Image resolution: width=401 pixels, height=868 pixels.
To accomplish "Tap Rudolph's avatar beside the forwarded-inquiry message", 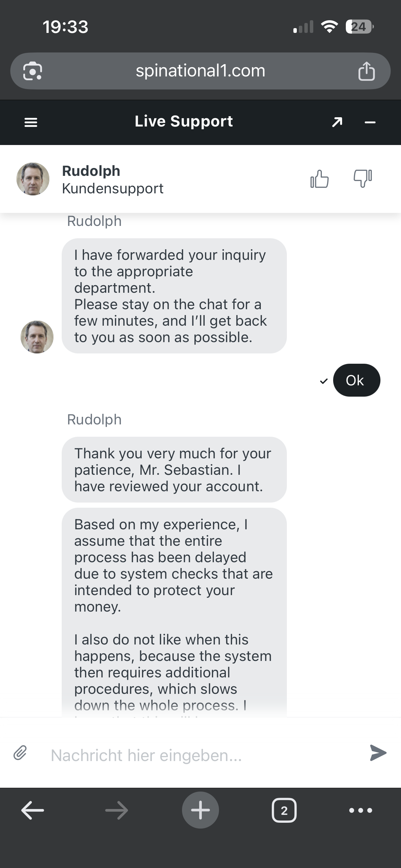I will (x=37, y=337).
